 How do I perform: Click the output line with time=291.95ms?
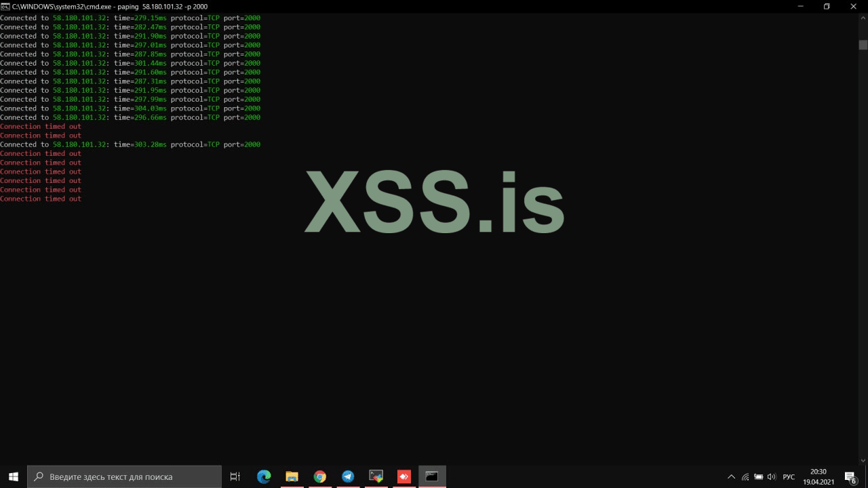pyautogui.click(x=130, y=90)
